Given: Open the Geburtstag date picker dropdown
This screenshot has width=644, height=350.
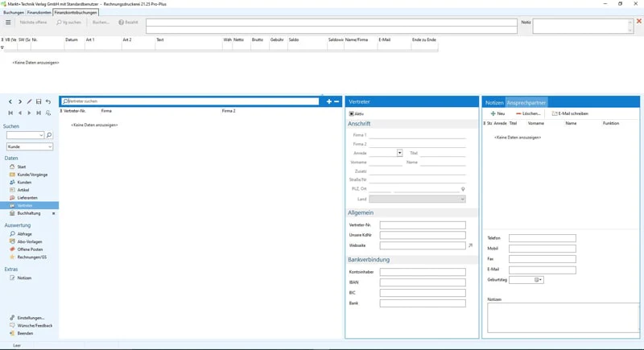Looking at the screenshot, I should (x=540, y=280).
